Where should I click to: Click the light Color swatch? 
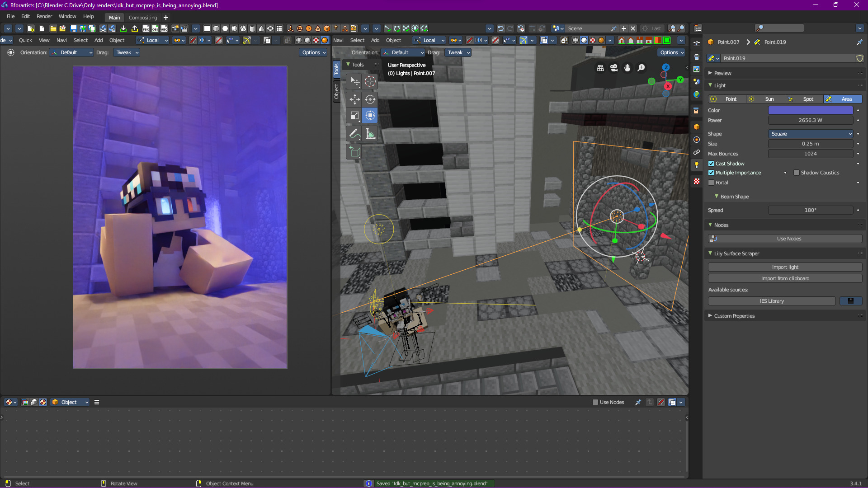tap(811, 110)
